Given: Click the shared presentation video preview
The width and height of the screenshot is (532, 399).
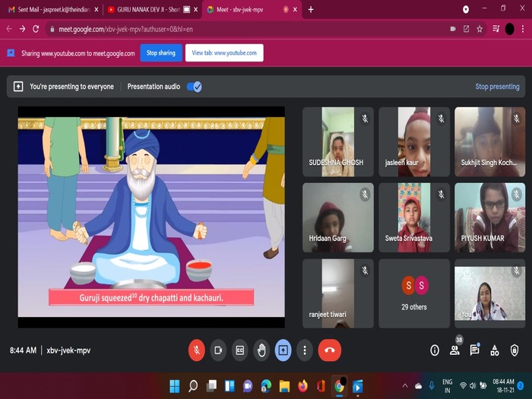Looking at the screenshot, I should (151, 217).
